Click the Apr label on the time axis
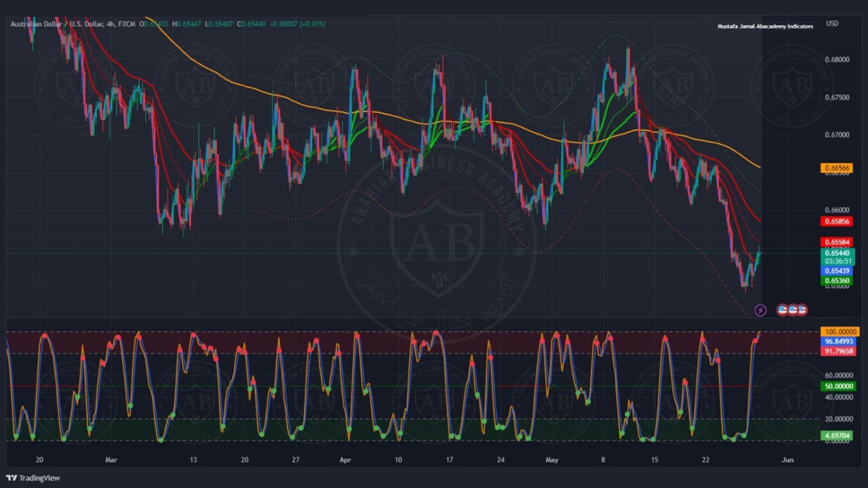868x488 pixels. pos(345,460)
